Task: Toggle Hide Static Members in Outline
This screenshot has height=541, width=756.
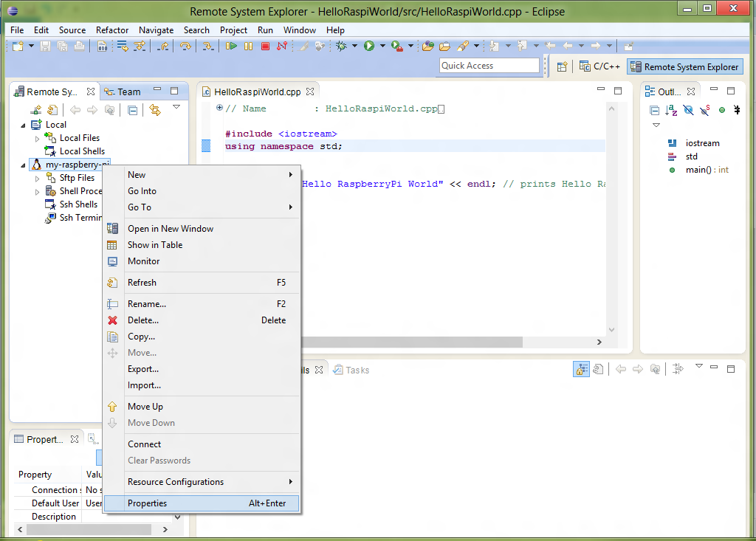Action: tap(705, 111)
